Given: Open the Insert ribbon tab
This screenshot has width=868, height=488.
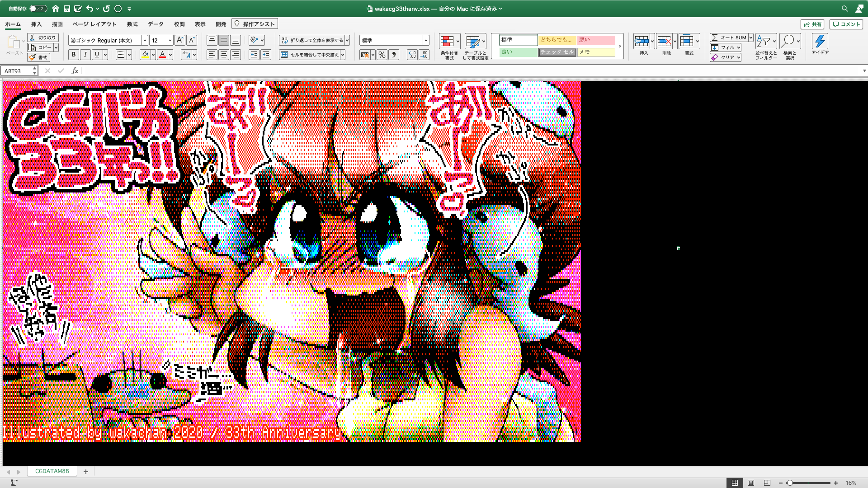Looking at the screenshot, I should 36,24.
